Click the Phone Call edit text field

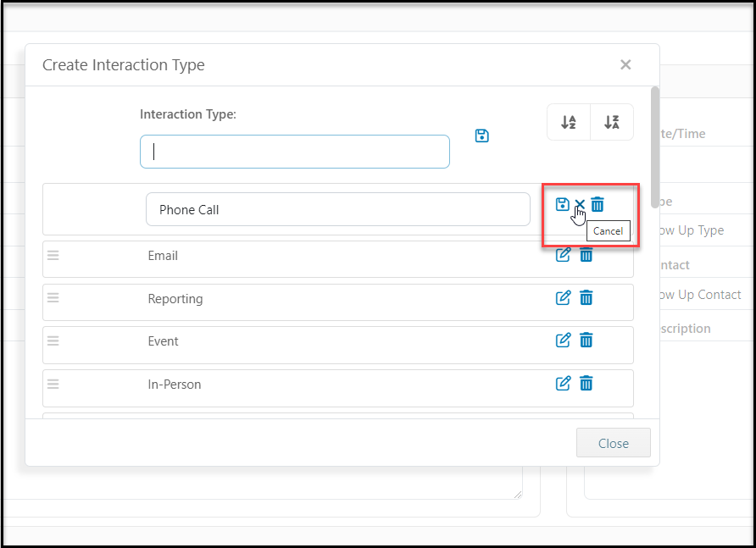point(338,209)
